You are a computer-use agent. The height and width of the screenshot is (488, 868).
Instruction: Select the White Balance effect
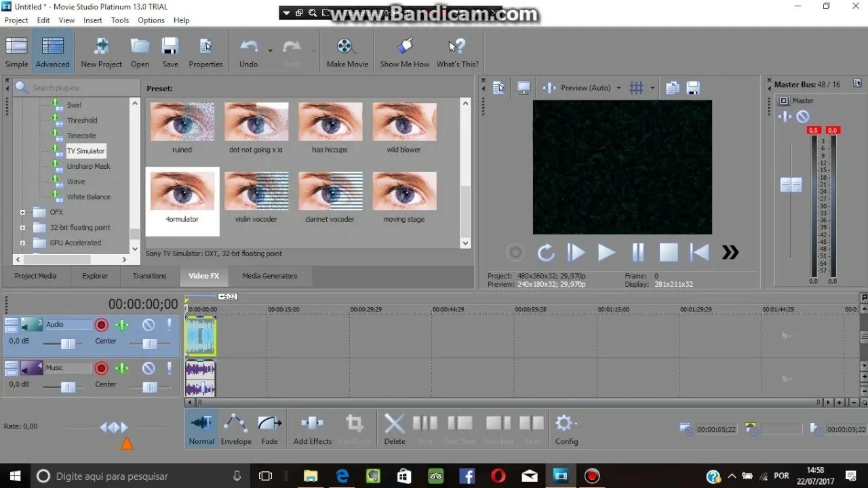(x=89, y=197)
